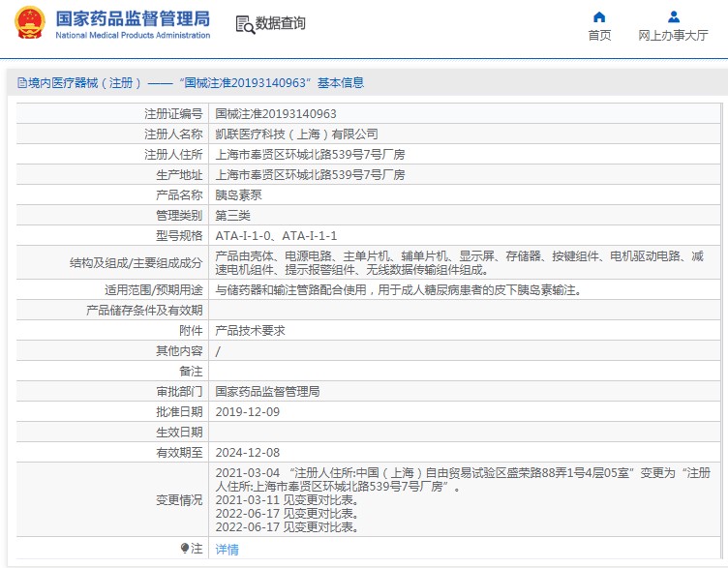The width and height of the screenshot is (728, 568).
Task: Click the 有效期至 row label
Action: (179, 453)
